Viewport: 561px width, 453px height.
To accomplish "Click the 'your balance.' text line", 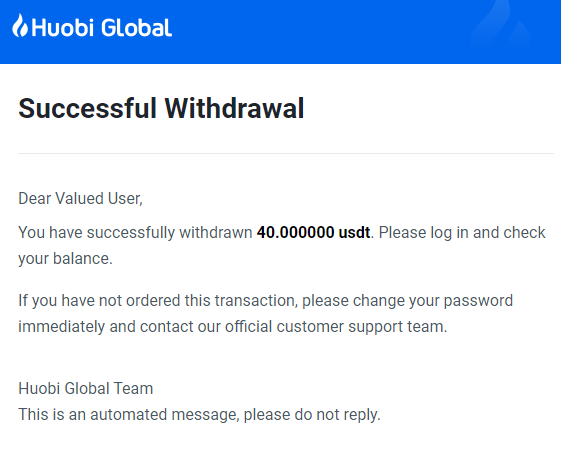I will [x=65, y=259].
